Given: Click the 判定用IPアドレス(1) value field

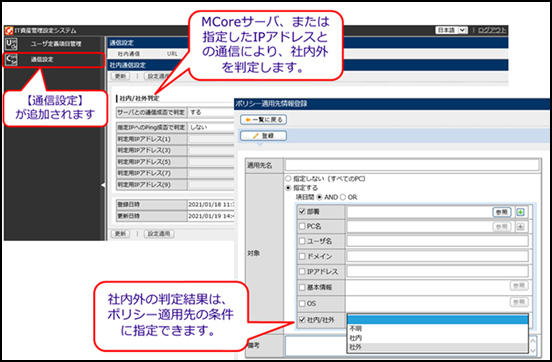Looking at the screenshot, I should [211, 139].
